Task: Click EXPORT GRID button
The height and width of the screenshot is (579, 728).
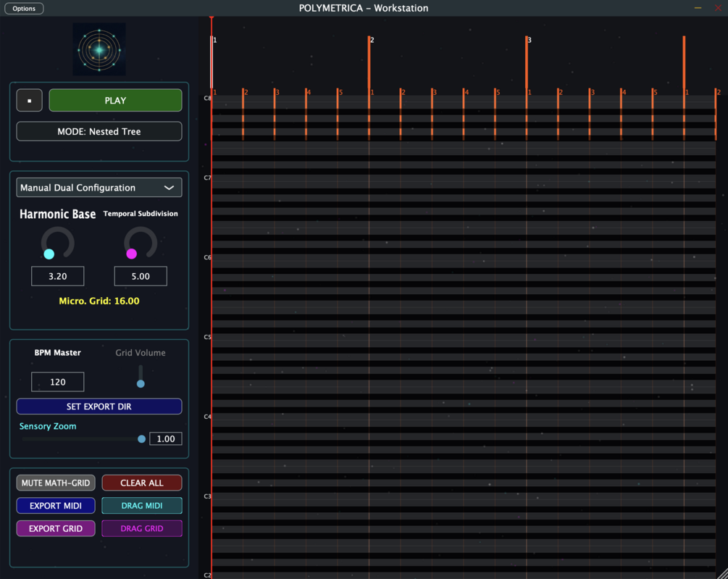Action: coord(56,528)
